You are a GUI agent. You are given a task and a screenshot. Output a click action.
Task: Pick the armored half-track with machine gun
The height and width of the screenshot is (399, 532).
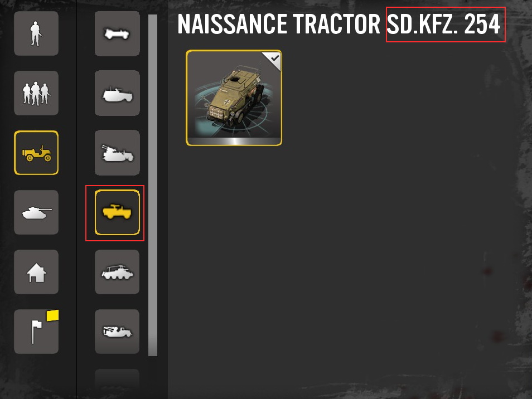pos(117,93)
